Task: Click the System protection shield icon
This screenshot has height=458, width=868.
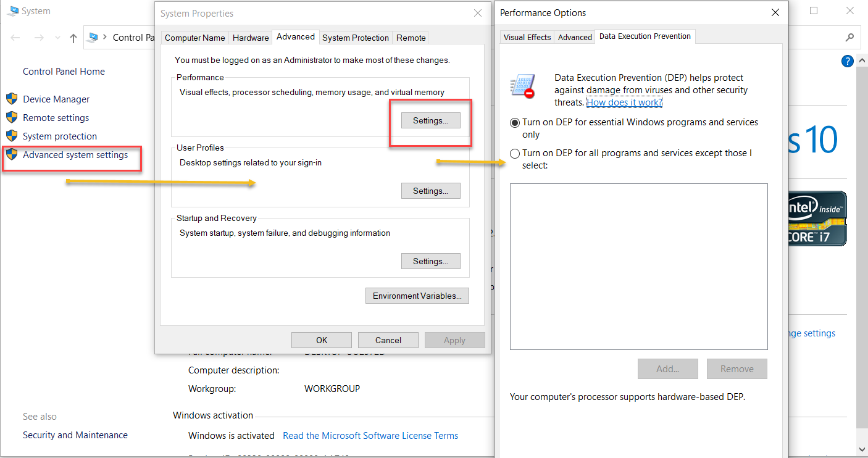Action: pyautogui.click(x=12, y=136)
